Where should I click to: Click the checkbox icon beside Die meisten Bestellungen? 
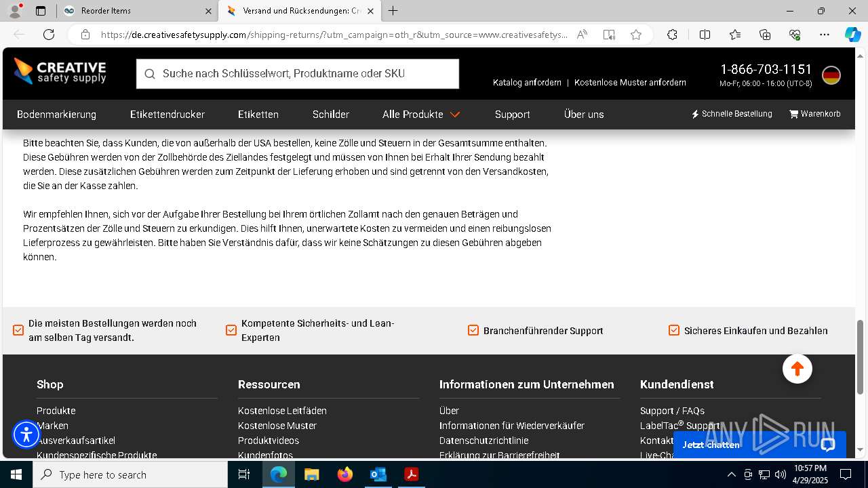[x=18, y=330]
